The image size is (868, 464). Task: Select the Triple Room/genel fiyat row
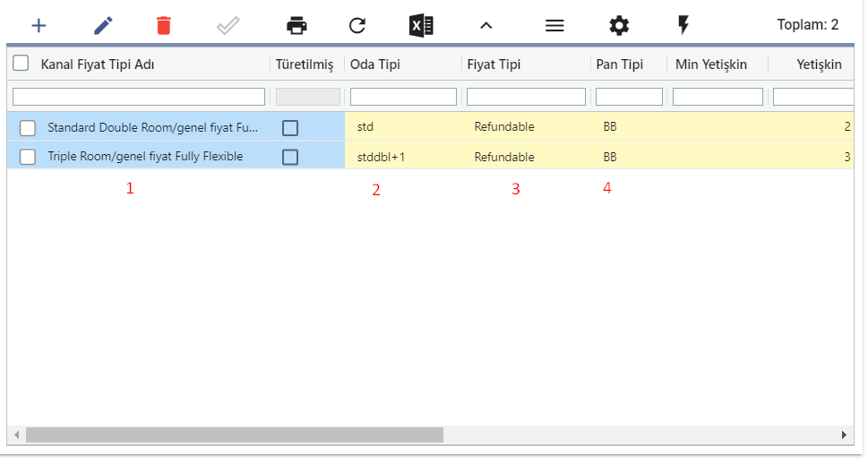(x=430, y=157)
